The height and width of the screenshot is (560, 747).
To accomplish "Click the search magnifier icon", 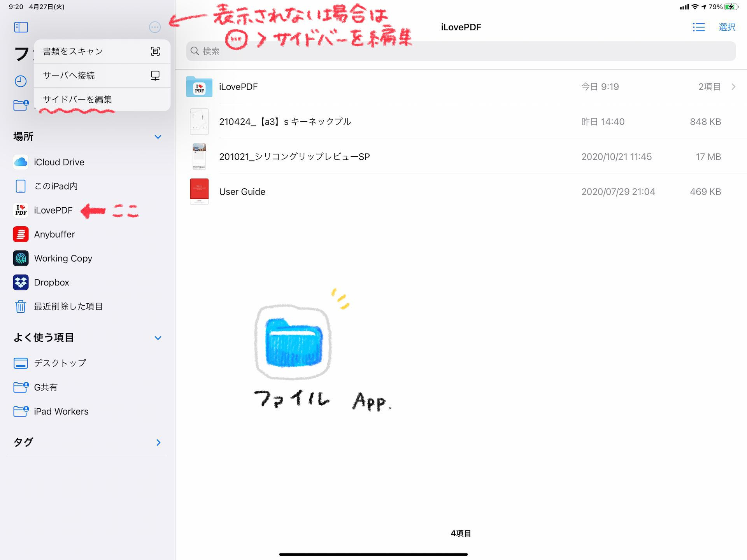I will click(x=195, y=51).
